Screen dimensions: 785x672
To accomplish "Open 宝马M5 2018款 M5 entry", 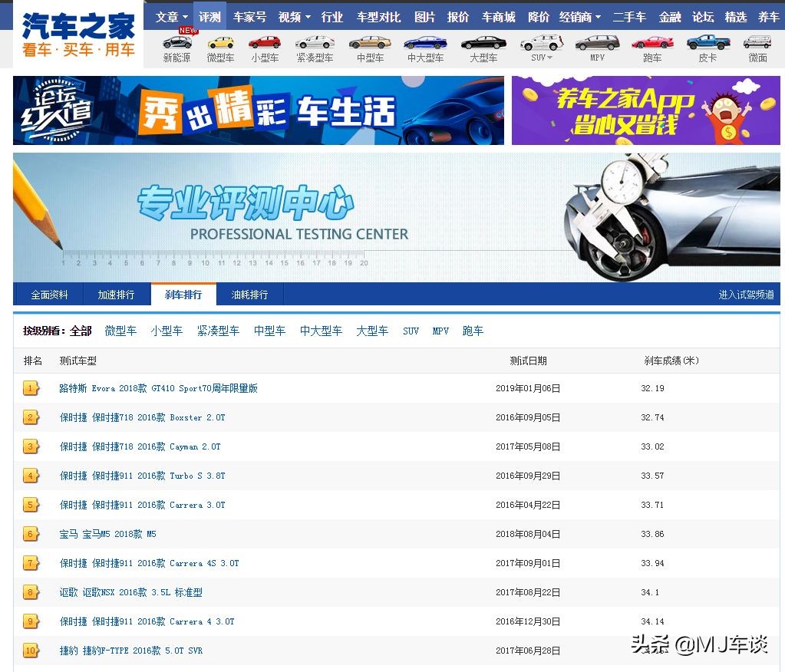I will pyautogui.click(x=107, y=534).
